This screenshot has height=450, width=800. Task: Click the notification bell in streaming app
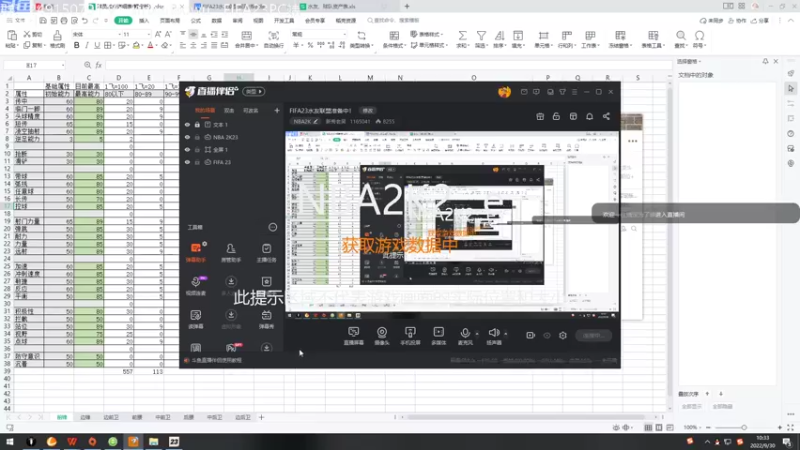pyautogui.click(x=589, y=116)
